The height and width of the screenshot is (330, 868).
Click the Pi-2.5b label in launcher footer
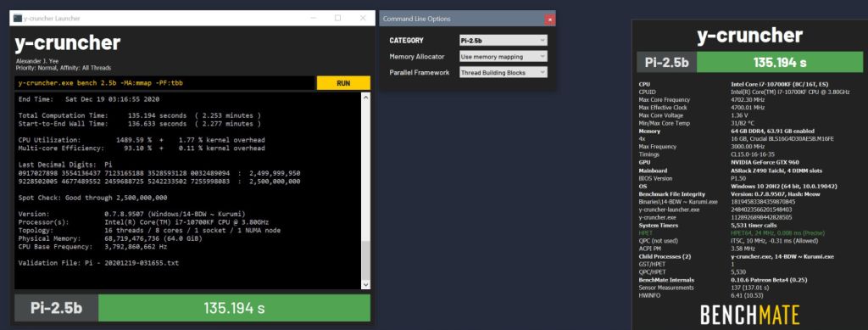pos(56,308)
